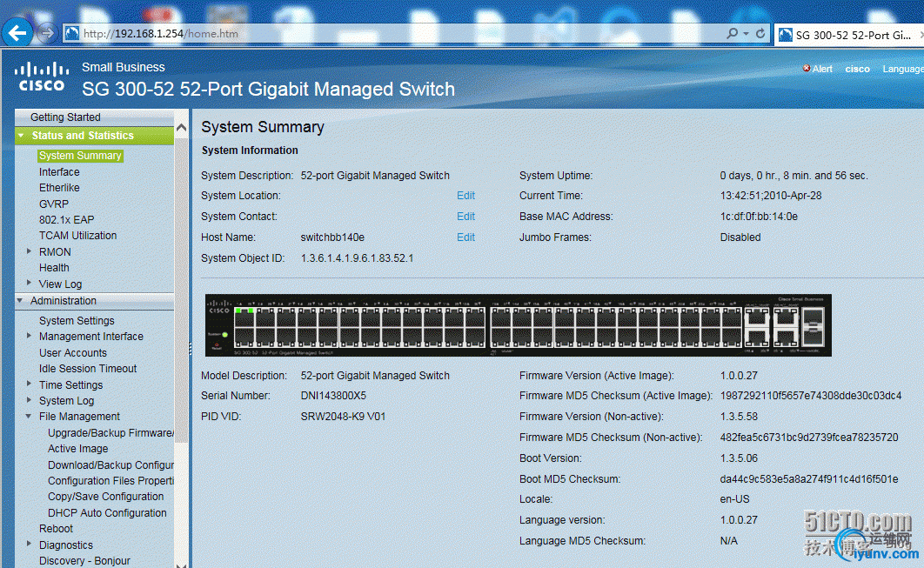The image size is (924, 568).
Task: Open Upgrade/Backup Firmware page
Action: pos(110,433)
